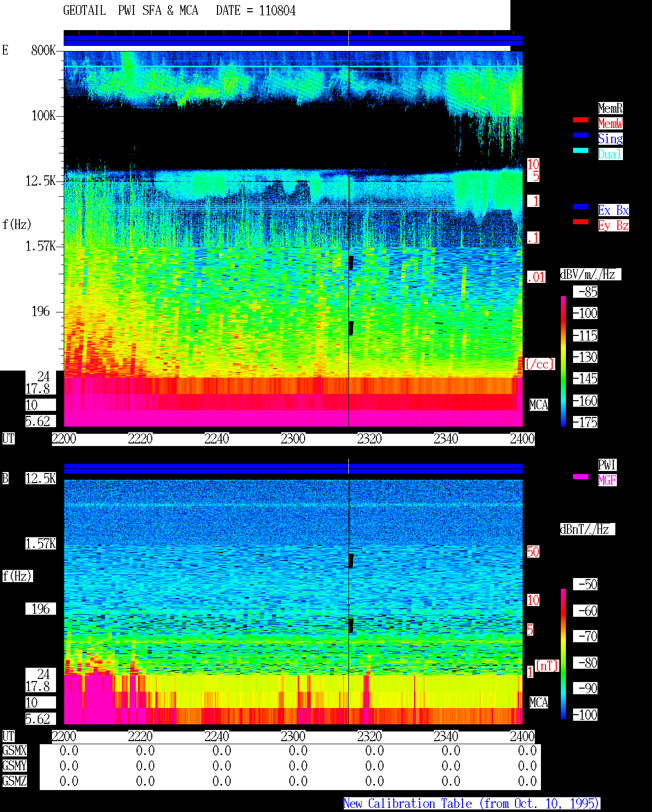The width and height of the screenshot is (652, 812).
Task: Click the f(Hz) label of the E panel
Action: (x=17, y=224)
